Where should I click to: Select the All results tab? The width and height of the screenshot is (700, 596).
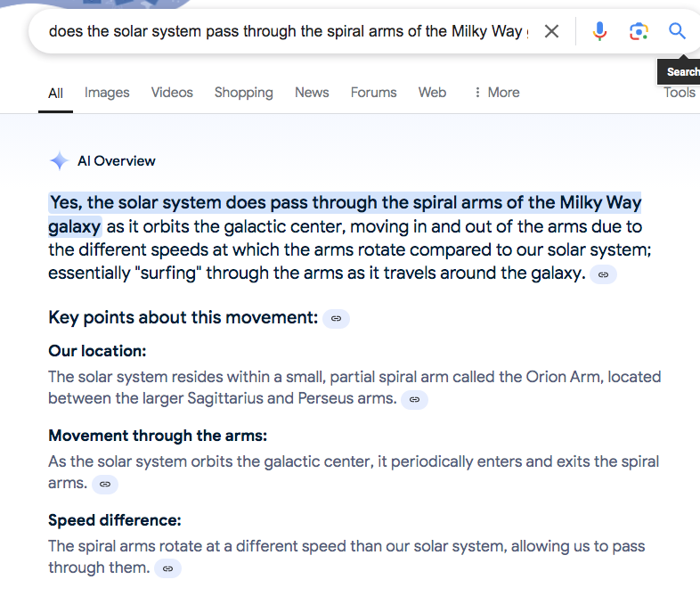point(55,93)
